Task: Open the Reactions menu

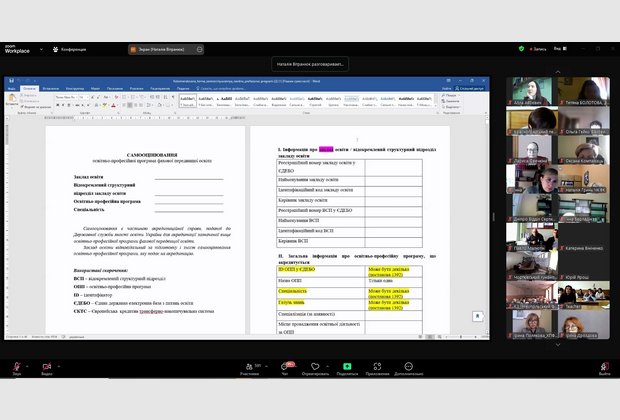Action: click(x=315, y=366)
